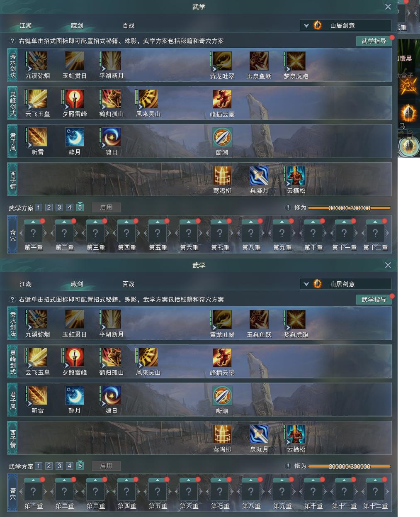Switch to 武学方案 1 in top panel

pos(39,207)
